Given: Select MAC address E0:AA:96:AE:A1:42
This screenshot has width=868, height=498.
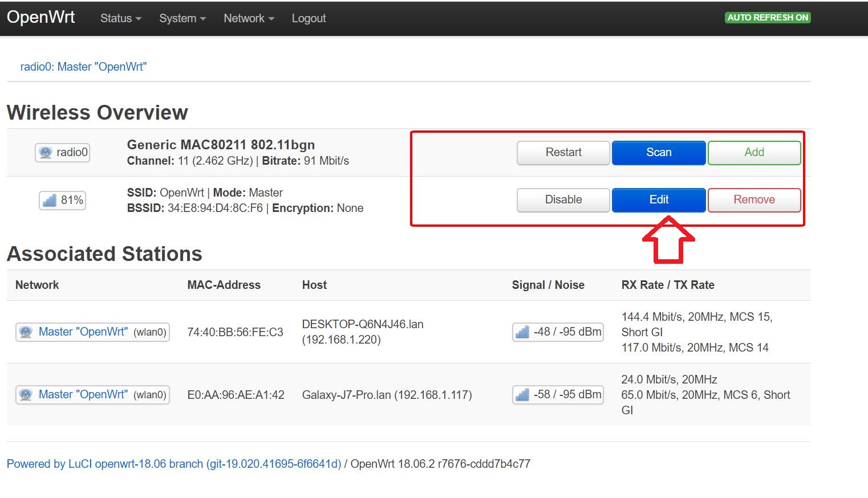Looking at the screenshot, I should point(236,395).
